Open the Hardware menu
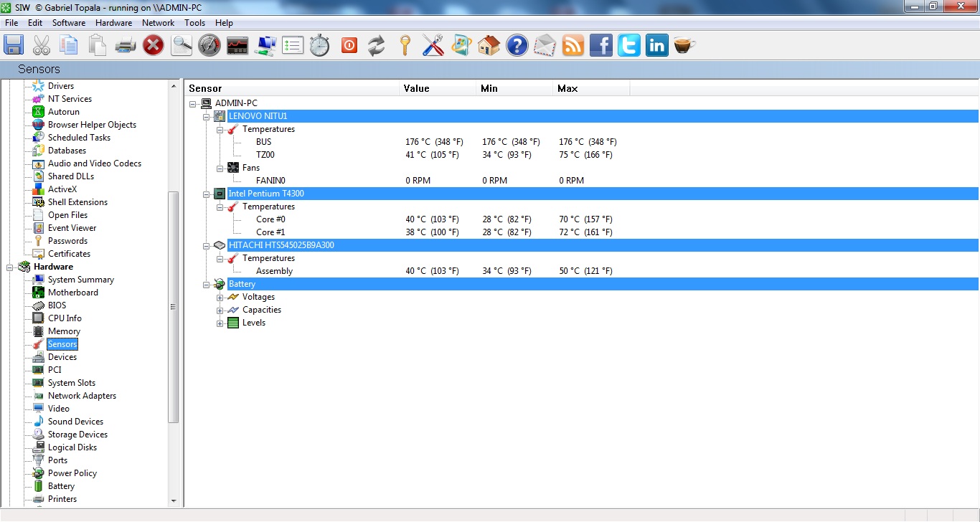The height and width of the screenshot is (522, 980). pos(113,23)
